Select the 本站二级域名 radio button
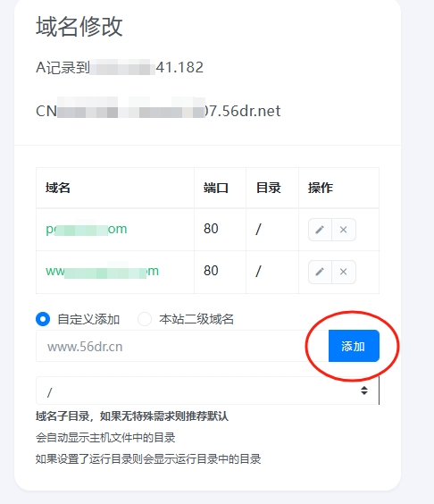Image resolution: width=434 pixels, height=504 pixels. [x=145, y=319]
